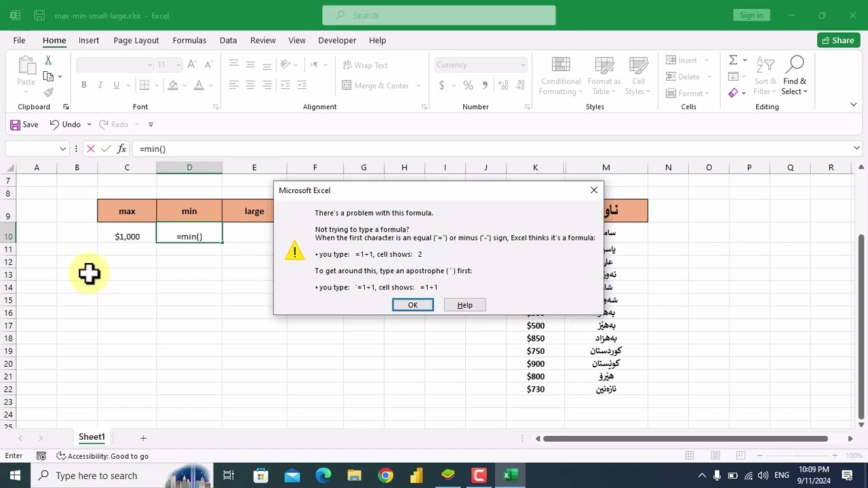The width and height of the screenshot is (868, 488).
Task: Open the File menu
Action: (x=19, y=41)
